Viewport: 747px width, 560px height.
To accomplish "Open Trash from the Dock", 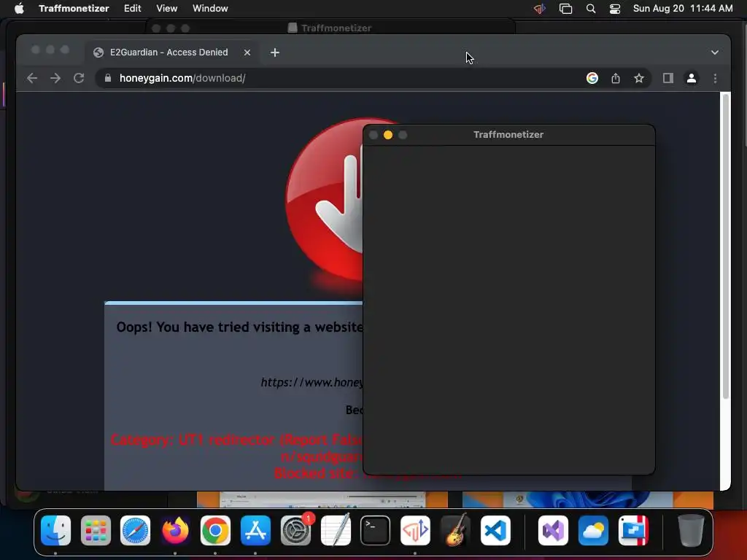I will coord(691,530).
